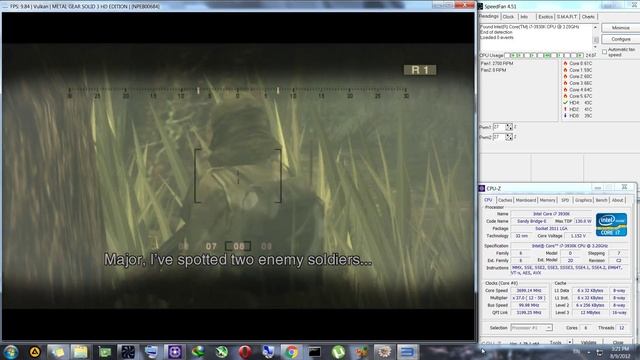Open the Windows Start orb
640x360 pixels.
click(11, 352)
